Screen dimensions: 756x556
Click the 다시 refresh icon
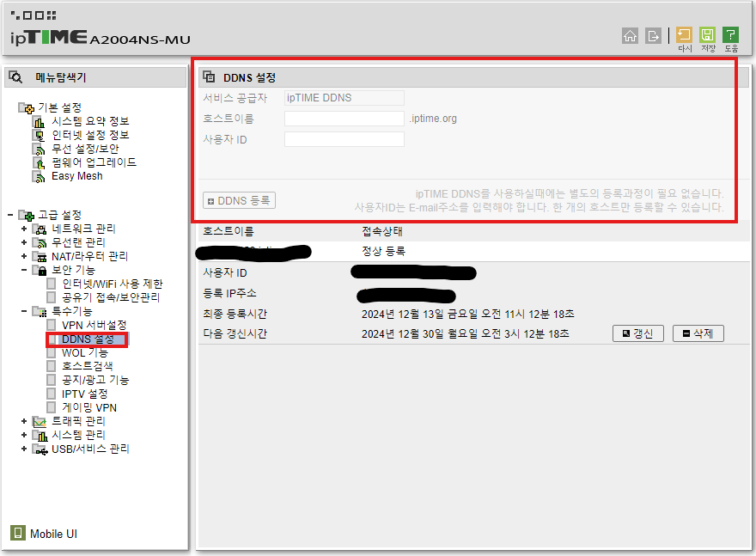tap(684, 34)
